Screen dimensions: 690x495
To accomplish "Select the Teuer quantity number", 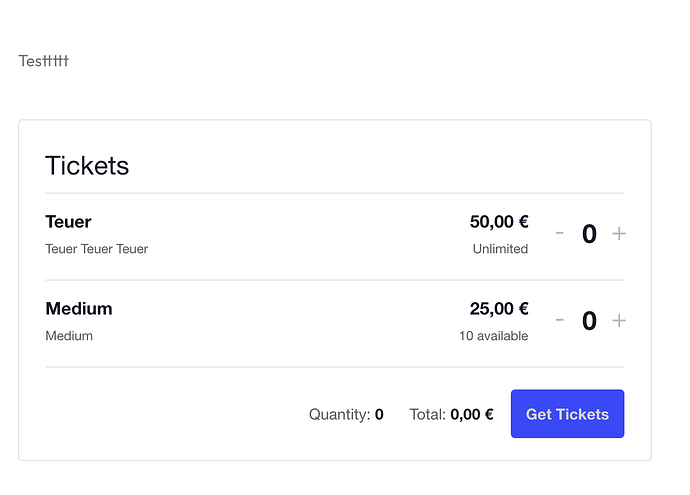I will coord(589,234).
